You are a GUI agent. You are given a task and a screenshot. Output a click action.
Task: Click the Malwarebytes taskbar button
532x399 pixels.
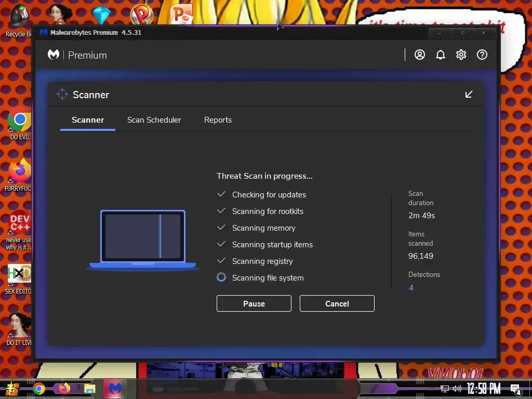[x=115, y=389]
